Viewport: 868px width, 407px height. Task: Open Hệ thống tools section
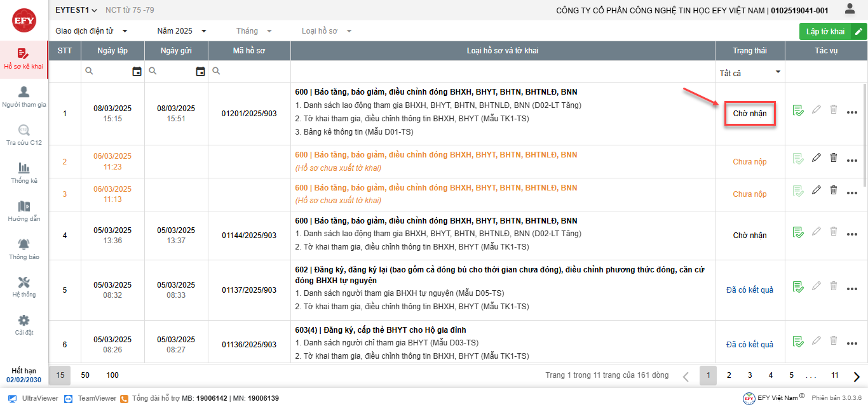24,286
